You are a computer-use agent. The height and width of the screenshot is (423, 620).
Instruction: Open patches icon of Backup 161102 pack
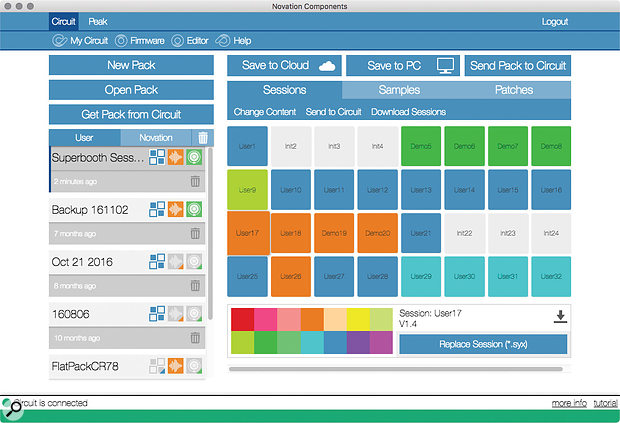click(x=194, y=209)
